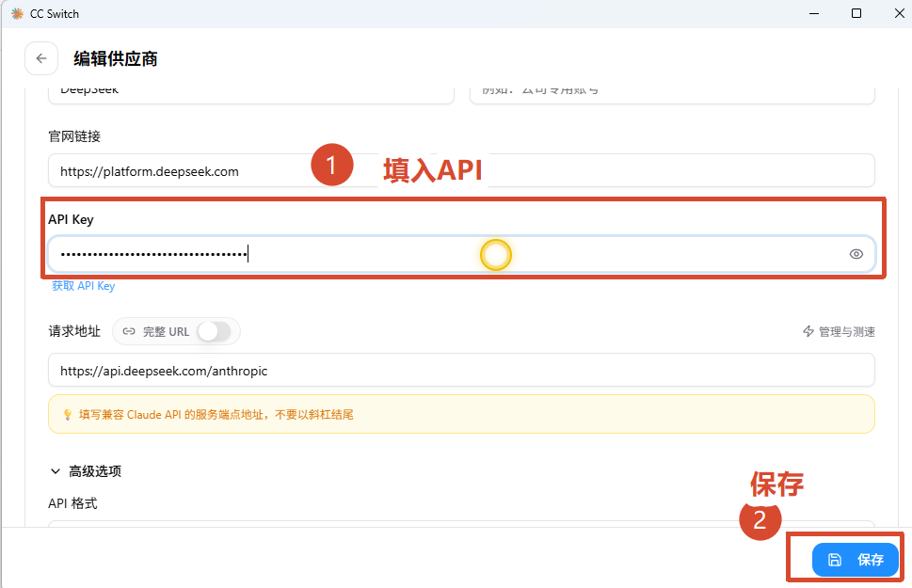Minimize the CC Switch window
Screen dimensions: 912x588
click(x=814, y=13)
